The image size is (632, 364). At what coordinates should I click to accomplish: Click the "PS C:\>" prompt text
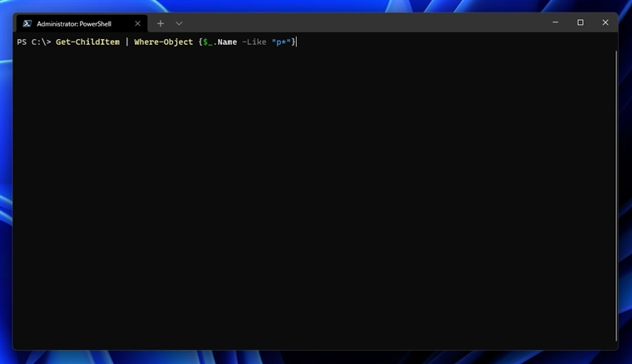[34, 42]
